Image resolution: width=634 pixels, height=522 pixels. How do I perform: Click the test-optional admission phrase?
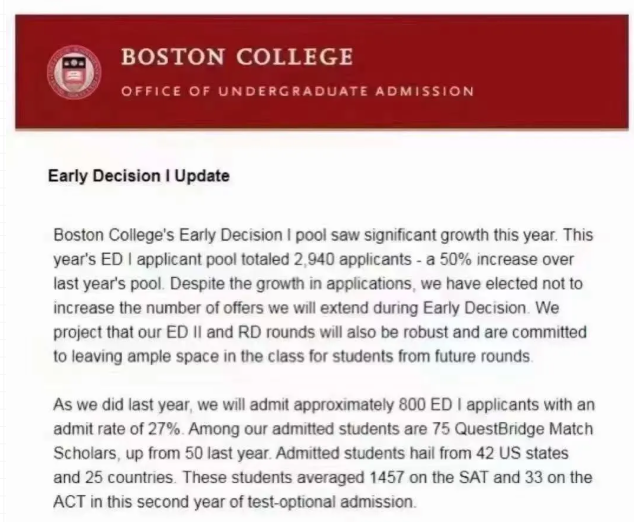pyautogui.click(x=331, y=502)
